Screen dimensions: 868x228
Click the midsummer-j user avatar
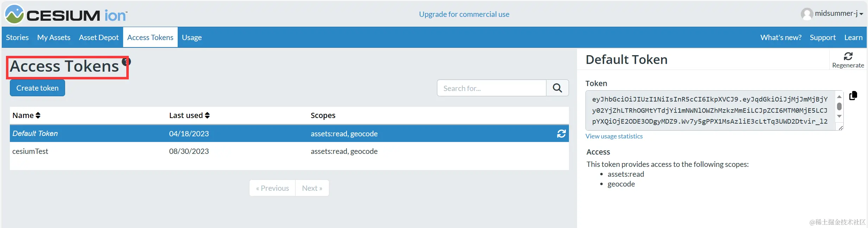pos(807,14)
